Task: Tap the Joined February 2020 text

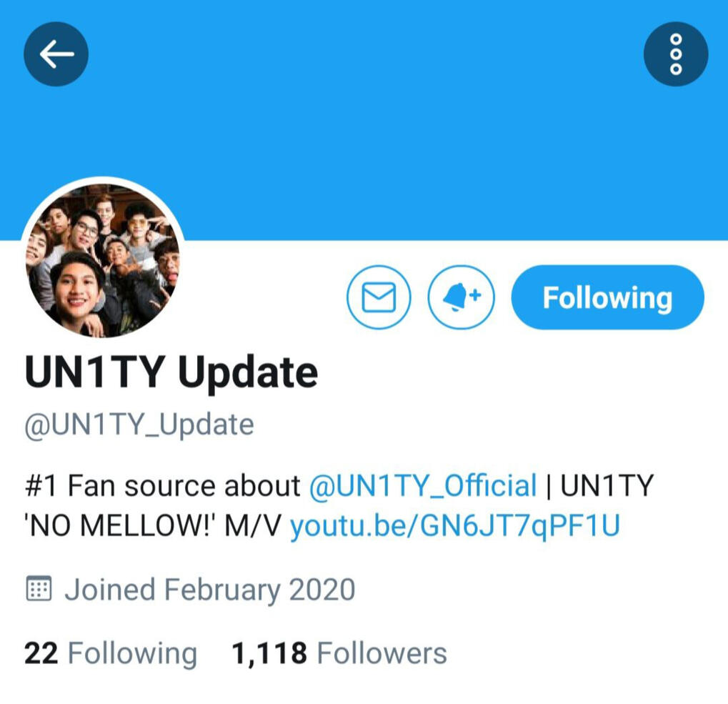Action: click(210, 590)
